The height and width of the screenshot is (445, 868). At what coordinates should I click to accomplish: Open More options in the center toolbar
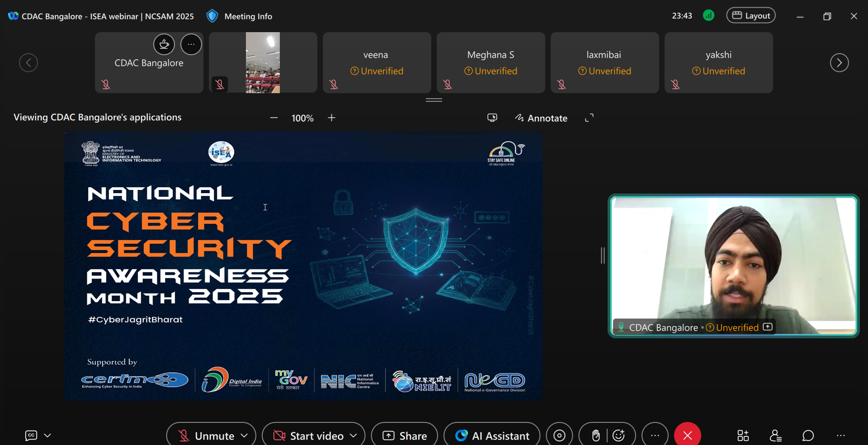coord(655,436)
